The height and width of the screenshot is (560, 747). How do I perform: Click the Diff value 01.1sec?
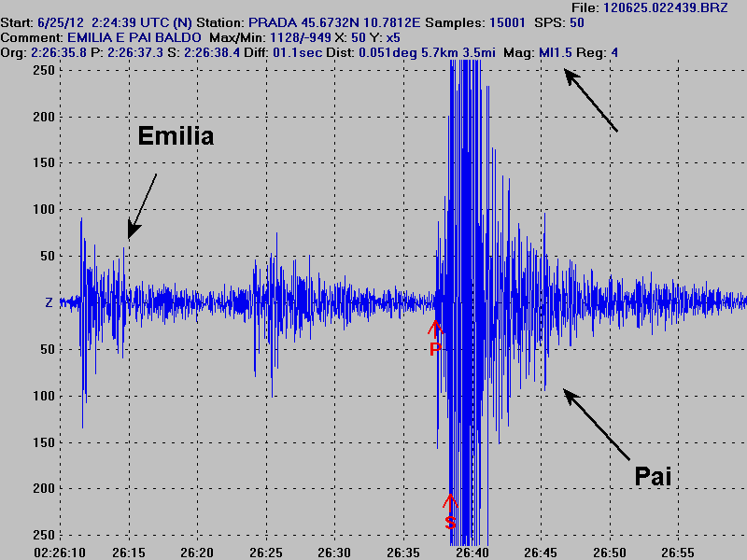[x=297, y=53]
